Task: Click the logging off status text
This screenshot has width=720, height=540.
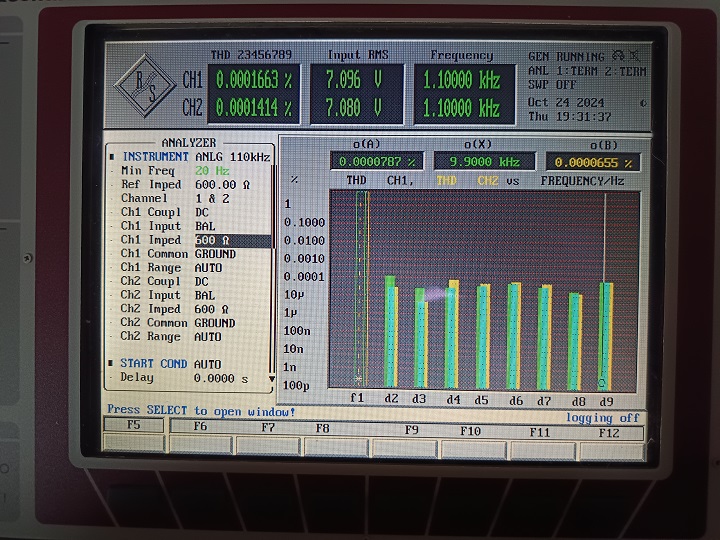Action: [602, 418]
